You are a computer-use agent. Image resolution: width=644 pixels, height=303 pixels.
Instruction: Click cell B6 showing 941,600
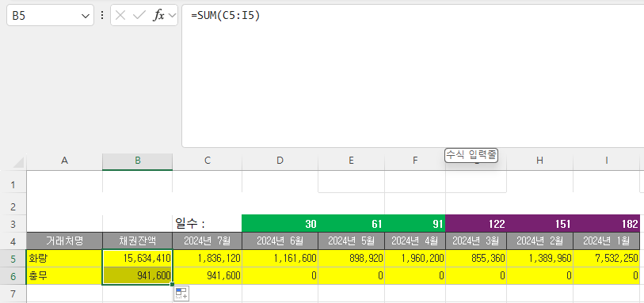[138, 276]
